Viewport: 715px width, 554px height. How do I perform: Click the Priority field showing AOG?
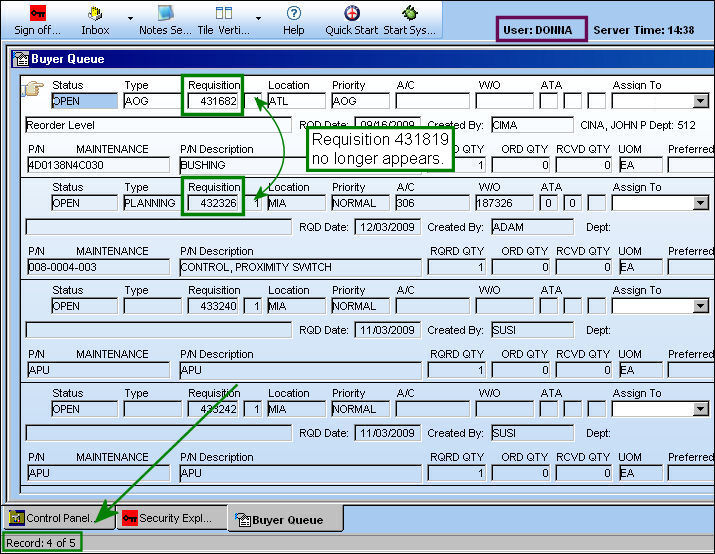pos(361,101)
